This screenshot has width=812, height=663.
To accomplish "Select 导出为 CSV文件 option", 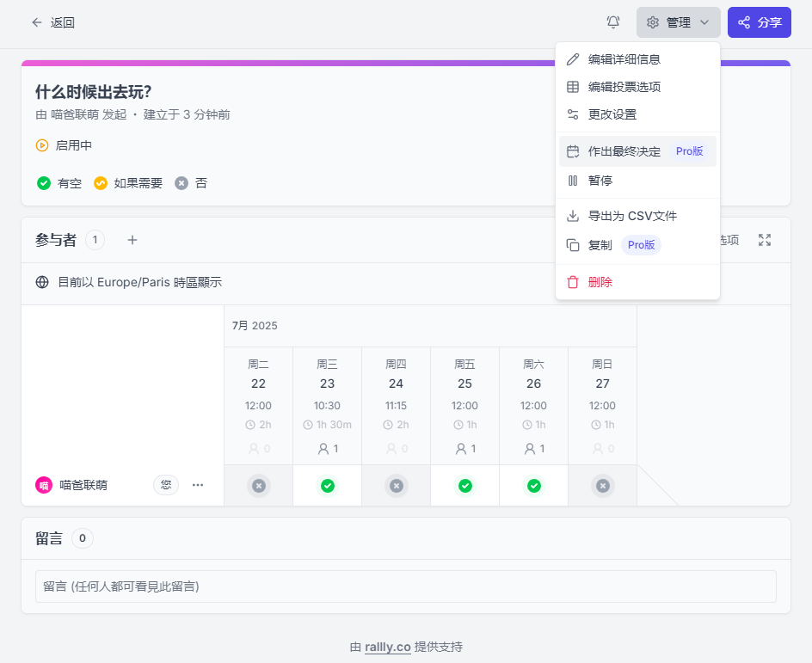I will (637, 216).
